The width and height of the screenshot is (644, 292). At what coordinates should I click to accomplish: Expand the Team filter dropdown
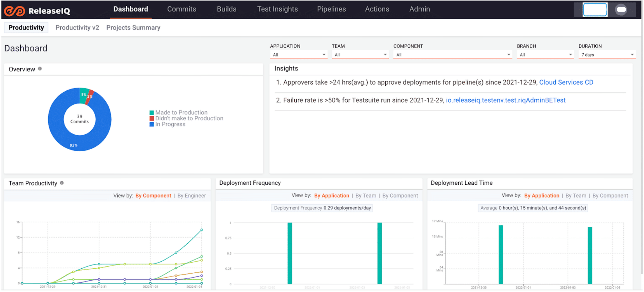click(360, 55)
